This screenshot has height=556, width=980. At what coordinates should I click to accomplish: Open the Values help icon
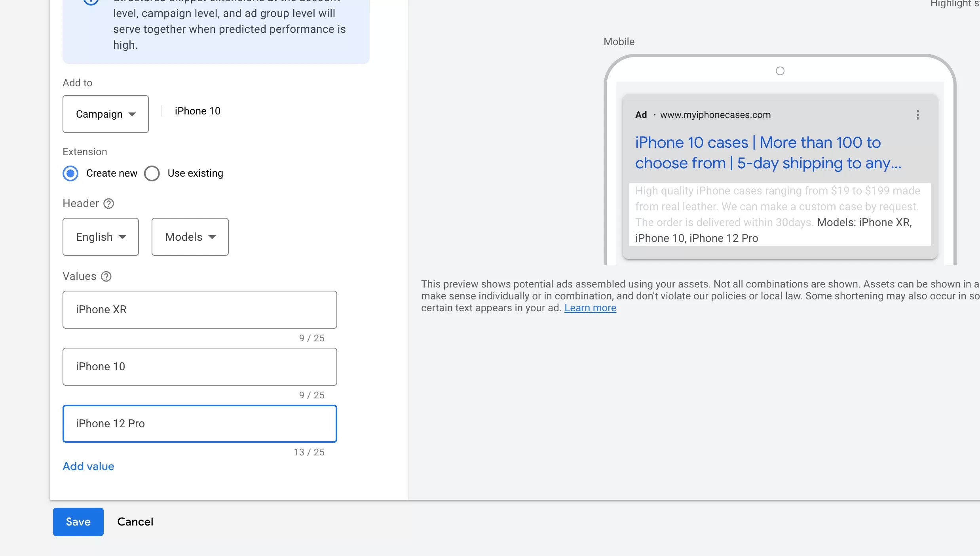106,276
